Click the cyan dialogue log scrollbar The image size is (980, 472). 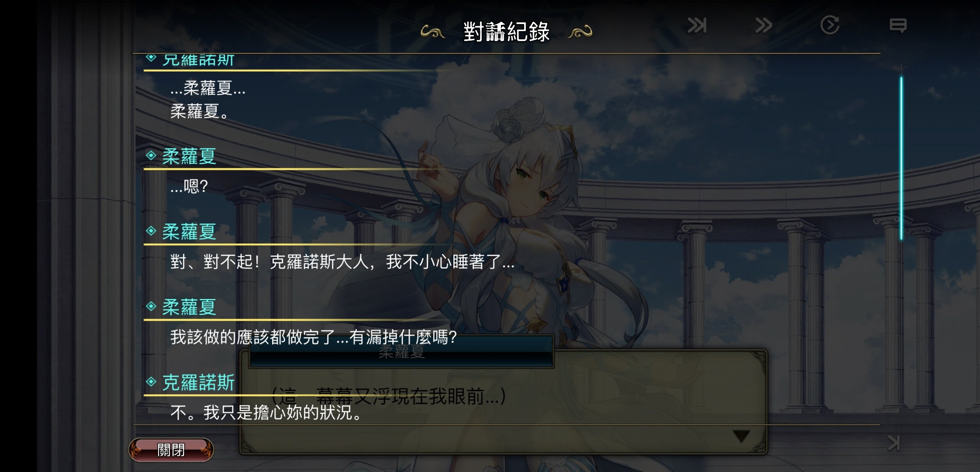(901, 158)
